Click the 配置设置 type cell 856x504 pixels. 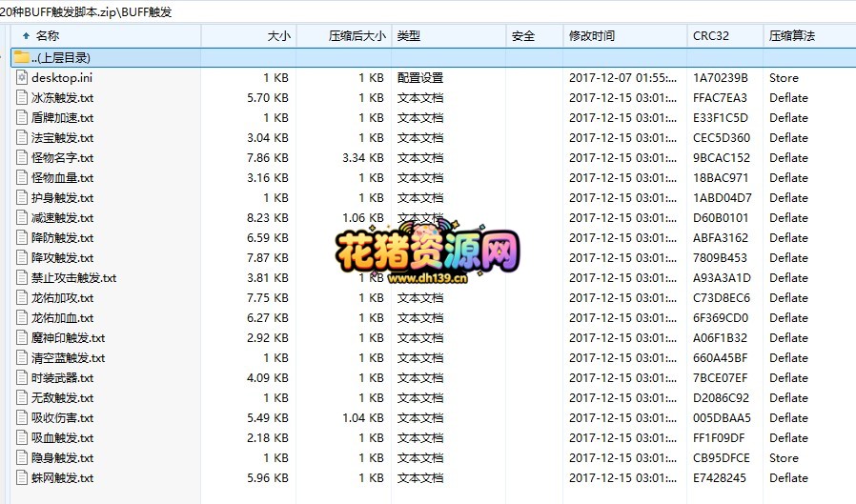pos(420,78)
